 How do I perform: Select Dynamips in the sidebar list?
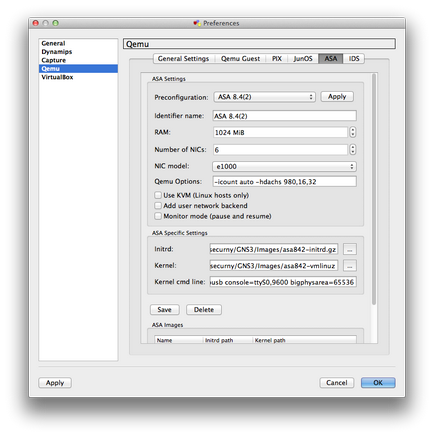click(57, 52)
